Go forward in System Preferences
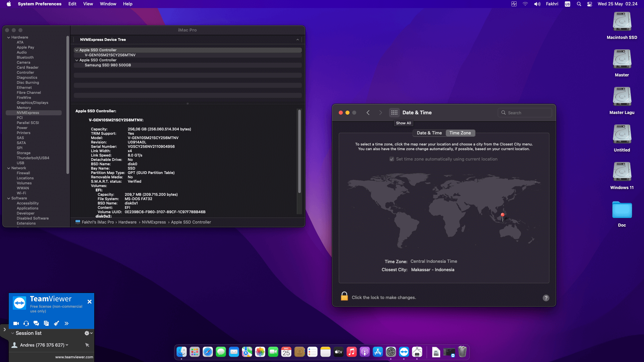Viewport: 644px width, 362px height. [x=380, y=113]
